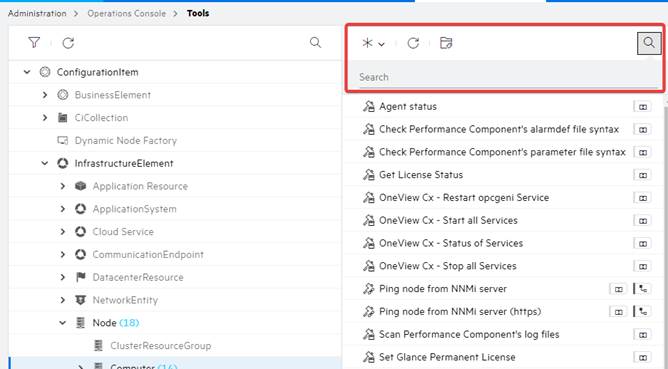This screenshot has width=668, height=369.
Task: Click the badge icon on Restart opcgeni Service row
Action: click(x=642, y=198)
